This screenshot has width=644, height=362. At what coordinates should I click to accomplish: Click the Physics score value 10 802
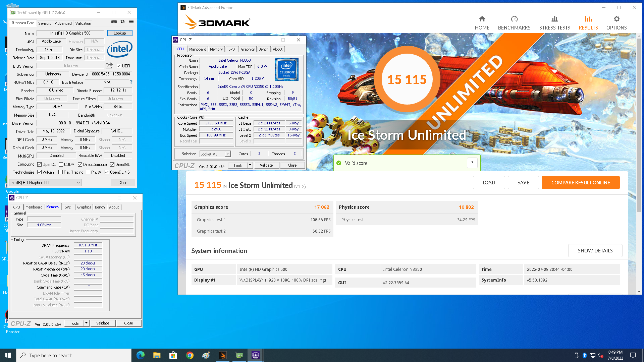(x=466, y=207)
